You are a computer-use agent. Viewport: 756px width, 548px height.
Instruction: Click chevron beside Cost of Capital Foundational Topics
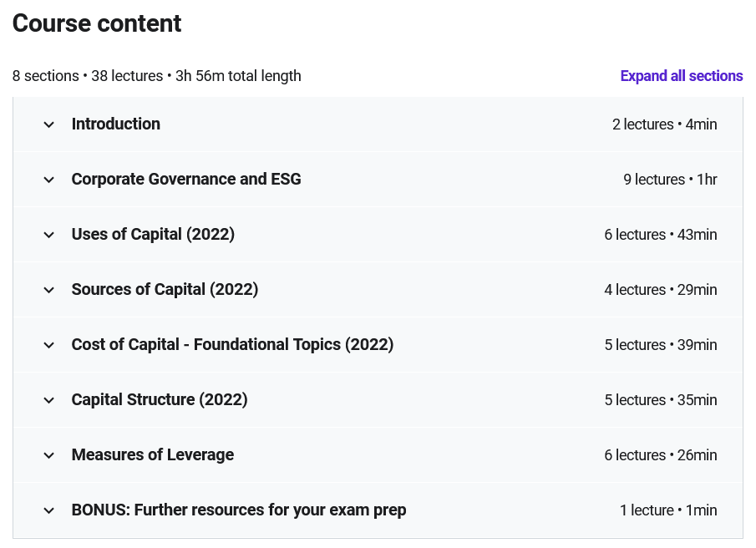[x=48, y=345]
